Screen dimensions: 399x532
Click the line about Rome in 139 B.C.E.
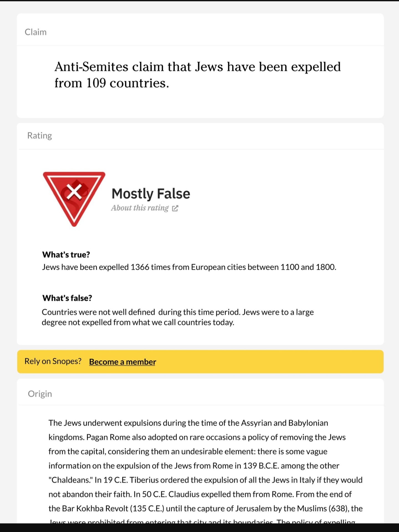194,466
